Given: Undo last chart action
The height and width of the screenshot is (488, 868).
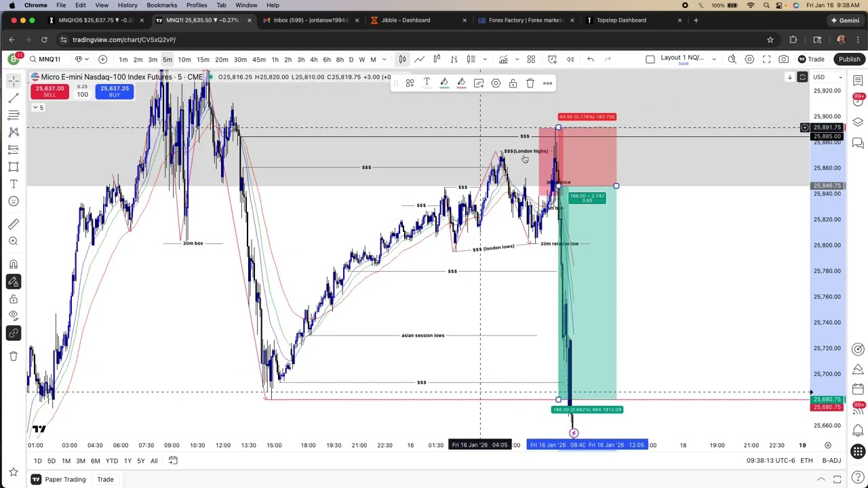Looking at the screenshot, I should [x=591, y=60].
